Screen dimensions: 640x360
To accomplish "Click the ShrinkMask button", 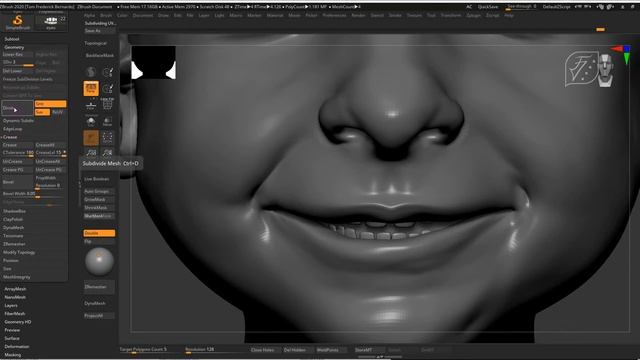I will tap(99, 208).
